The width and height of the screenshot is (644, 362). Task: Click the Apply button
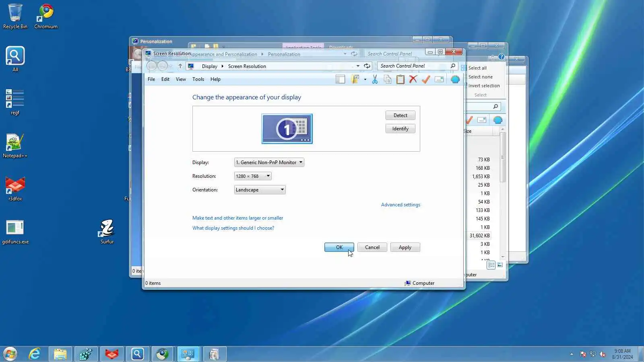pyautogui.click(x=405, y=247)
